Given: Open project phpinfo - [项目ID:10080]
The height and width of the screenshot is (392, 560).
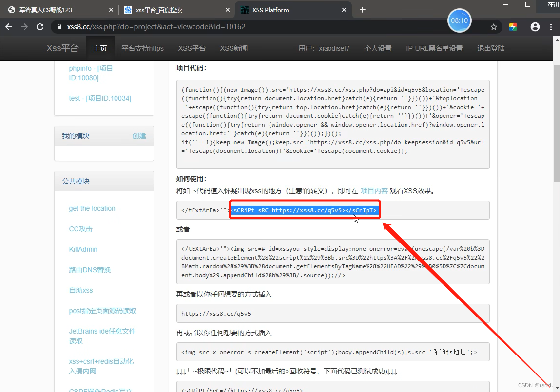Looking at the screenshot, I should click(91, 73).
